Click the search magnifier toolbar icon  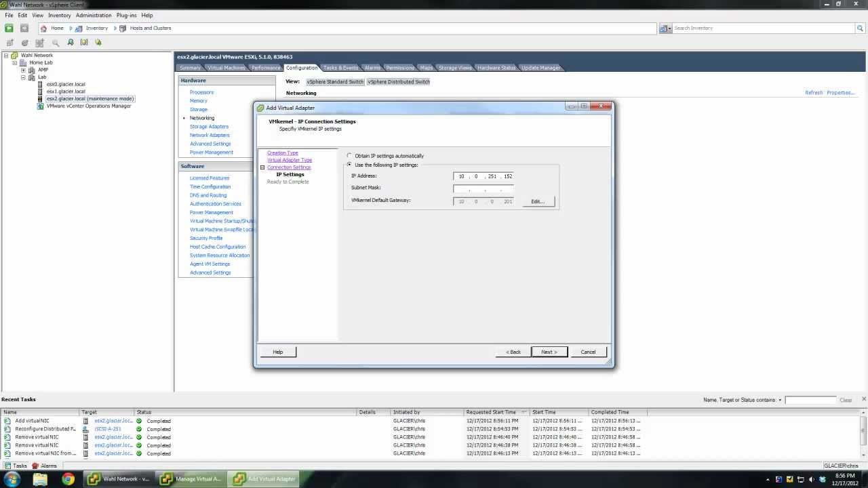click(x=55, y=43)
